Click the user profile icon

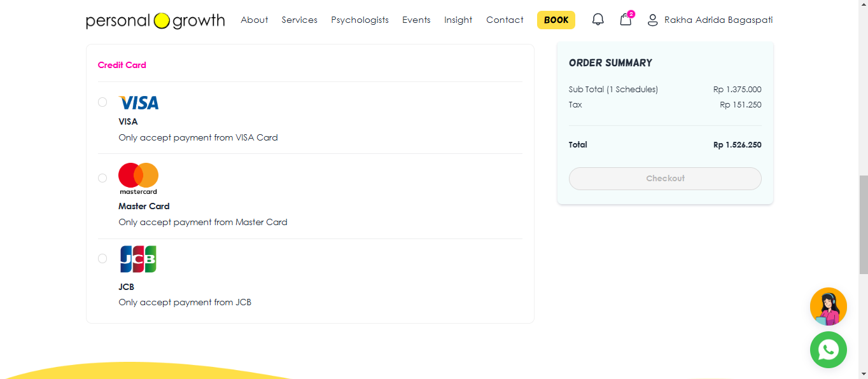(x=652, y=20)
